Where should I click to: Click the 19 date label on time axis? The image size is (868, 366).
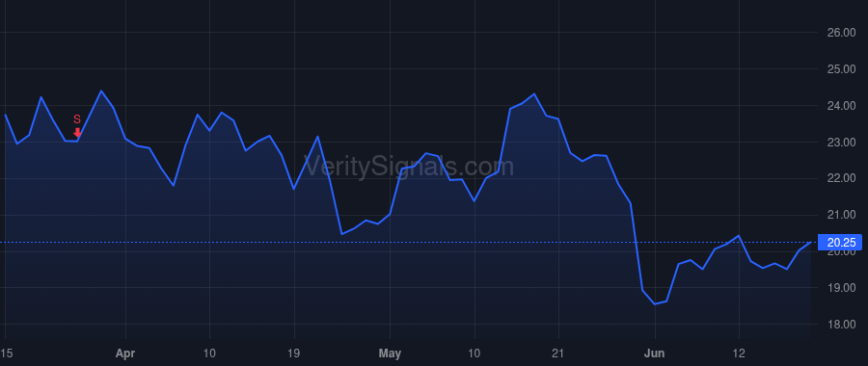point(294,353)
